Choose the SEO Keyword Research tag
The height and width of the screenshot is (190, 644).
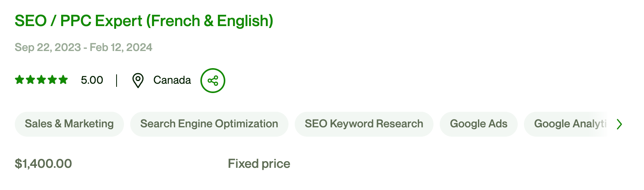[364, 124]
